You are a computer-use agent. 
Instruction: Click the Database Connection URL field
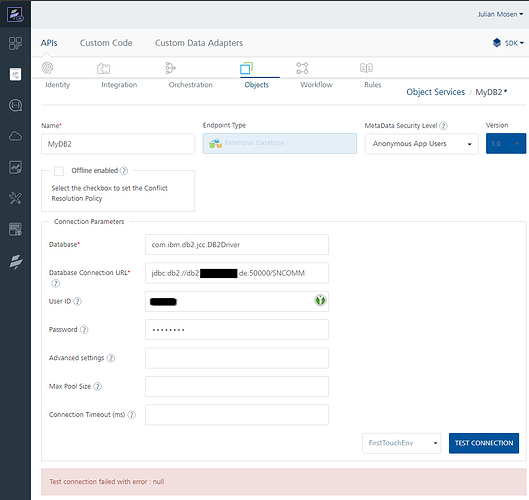click(236, 273)
